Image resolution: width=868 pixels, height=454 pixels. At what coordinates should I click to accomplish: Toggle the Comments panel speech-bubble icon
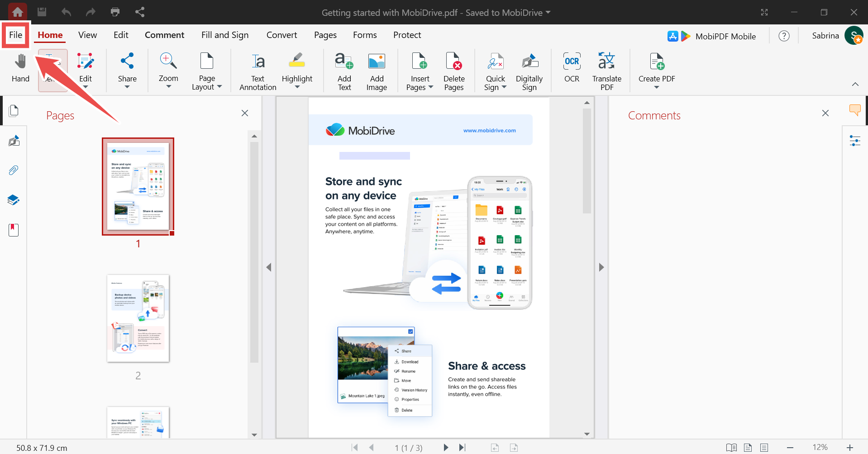[855, 110]
